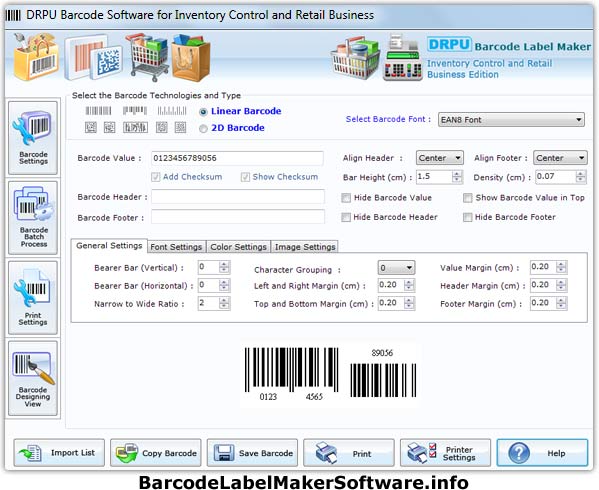Click the Copy Barcode icon
This screenshot has height=490, width=599.
[127, 453]
